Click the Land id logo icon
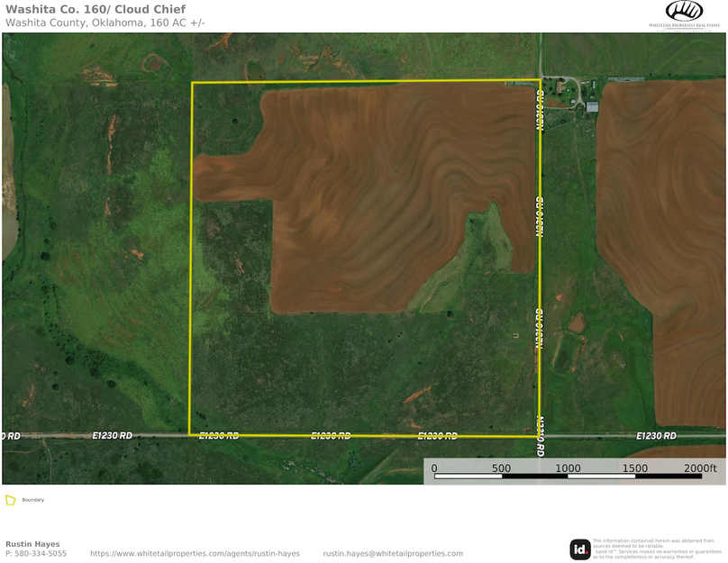The image size is (728, 563). (x=580, y=549)
